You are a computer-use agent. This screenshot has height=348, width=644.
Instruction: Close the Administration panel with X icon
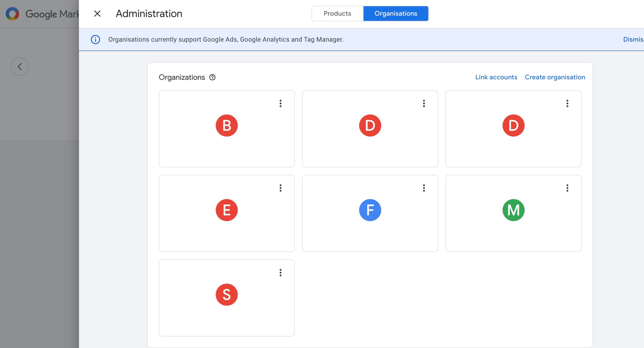97,14
